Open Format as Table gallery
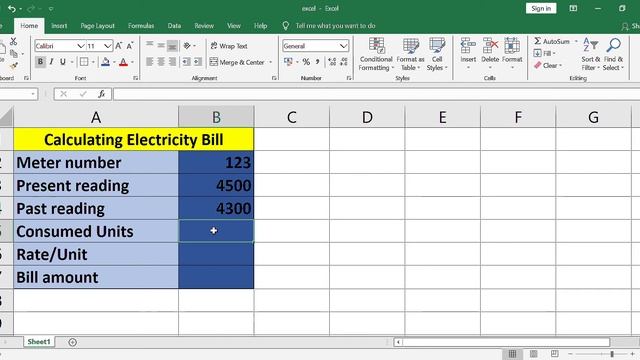 [x=410, y=55]
